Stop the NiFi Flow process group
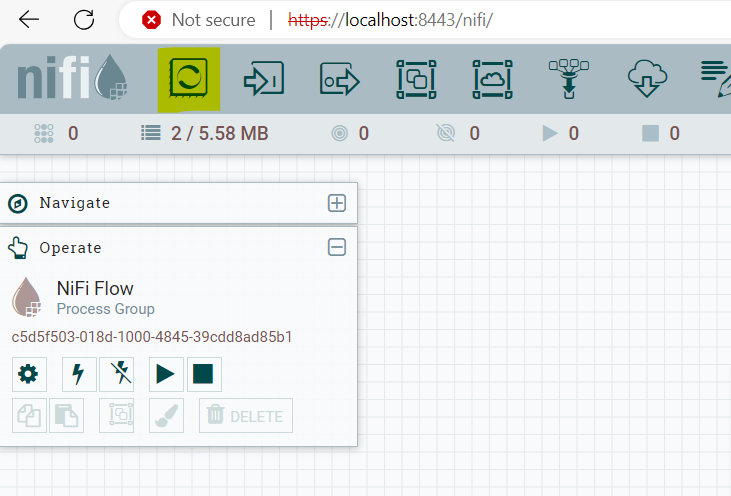The height and width of the screenshot is (496, 731). point(203,374)
